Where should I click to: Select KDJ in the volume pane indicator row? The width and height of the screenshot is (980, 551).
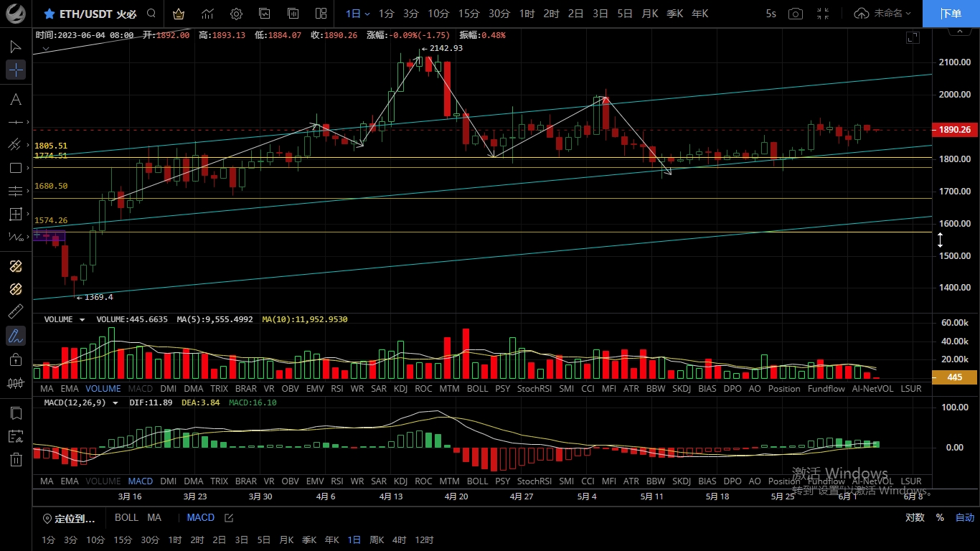(401, 388)
